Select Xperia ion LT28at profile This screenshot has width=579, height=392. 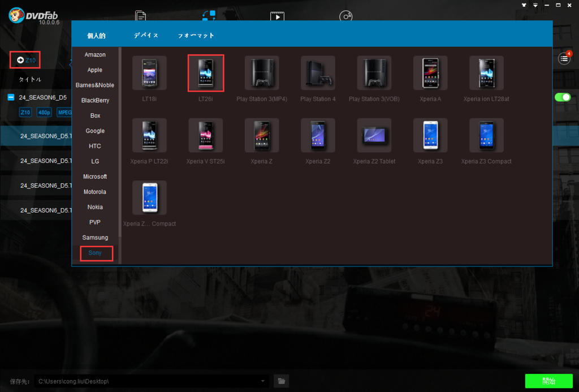point(486,73)
